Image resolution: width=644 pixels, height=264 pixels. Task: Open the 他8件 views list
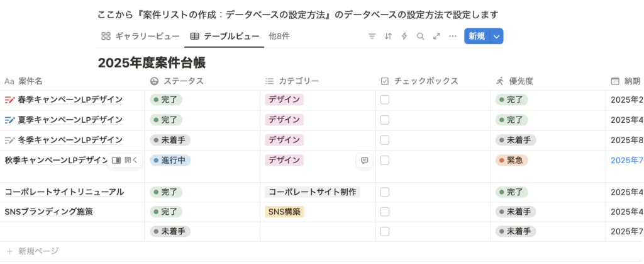pyautogui.click(x=279, y=37)
